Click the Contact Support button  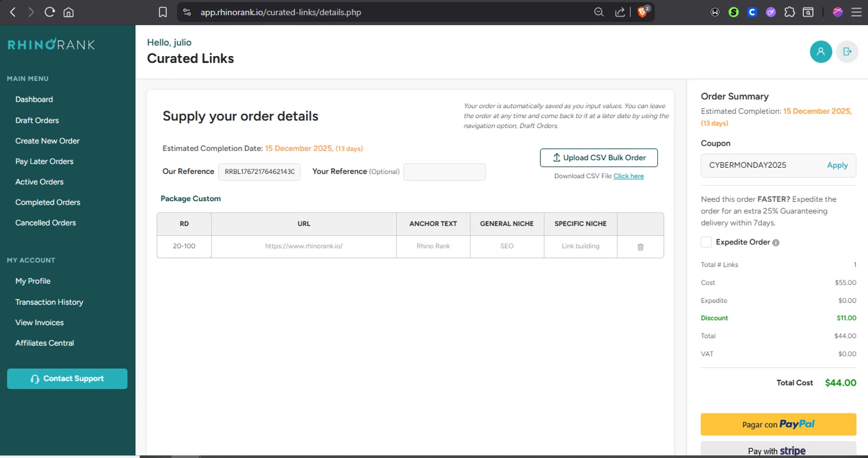(67, 379)
